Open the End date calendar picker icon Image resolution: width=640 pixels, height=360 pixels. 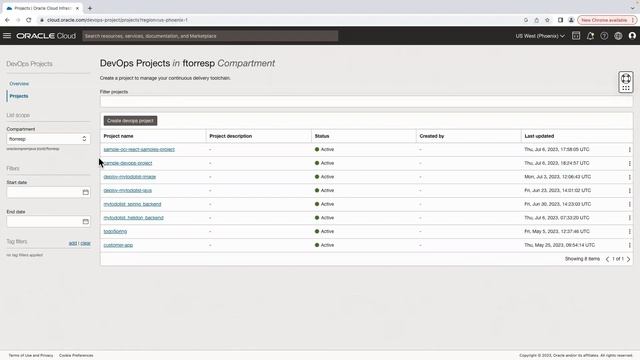85,222
